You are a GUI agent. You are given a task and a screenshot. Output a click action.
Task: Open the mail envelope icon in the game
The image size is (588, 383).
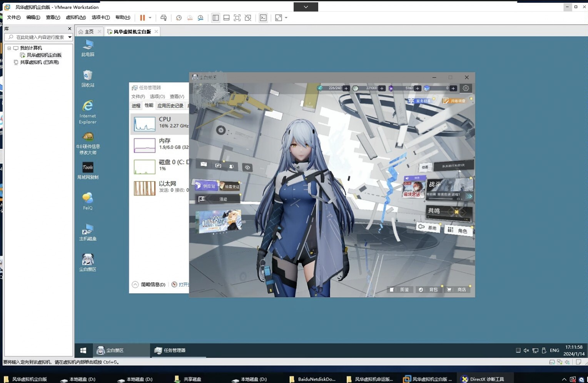[x=204, y=164]
